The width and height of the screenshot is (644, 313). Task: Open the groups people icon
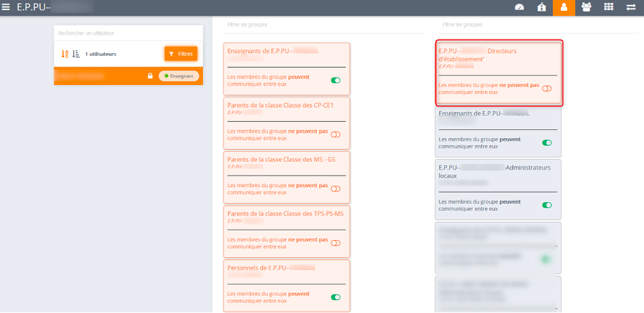[x=587, y=7]
